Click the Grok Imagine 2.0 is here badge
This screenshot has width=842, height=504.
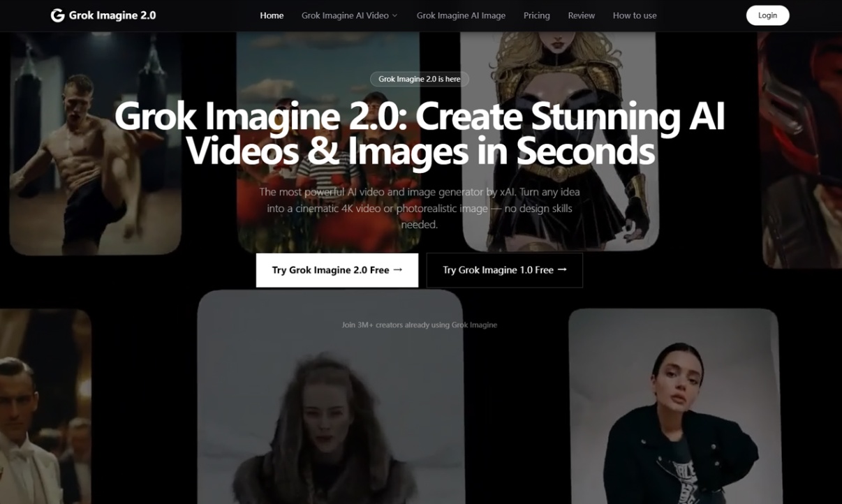click(x=419, y=79)
